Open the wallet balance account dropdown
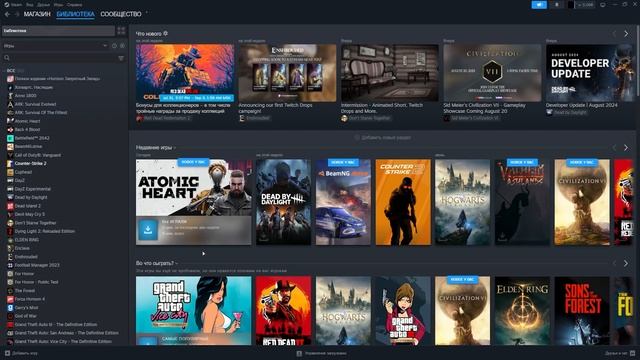The image size is (640, 360). pos(585,4)
